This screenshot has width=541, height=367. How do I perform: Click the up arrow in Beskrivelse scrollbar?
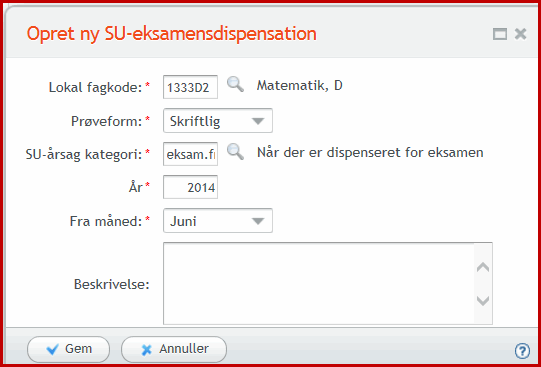tap(483, 267)
